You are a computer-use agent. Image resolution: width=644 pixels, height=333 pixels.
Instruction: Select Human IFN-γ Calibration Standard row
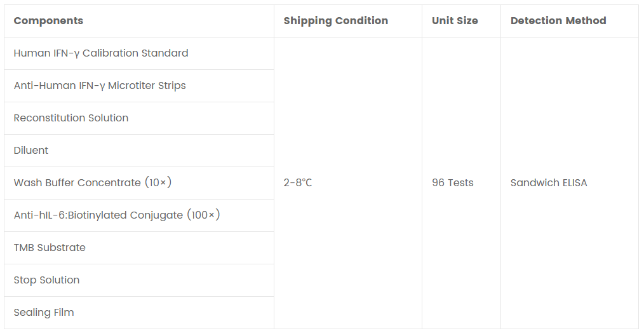click(x=101, y=53)
